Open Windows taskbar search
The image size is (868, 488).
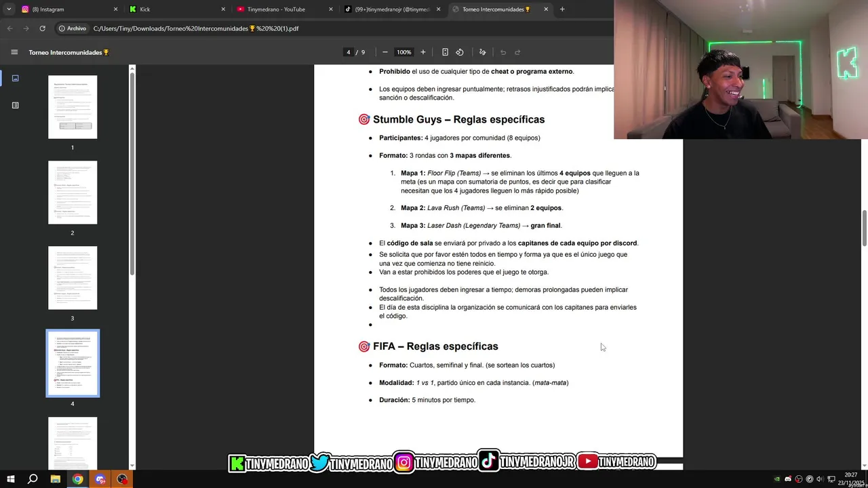pos(33,479)
